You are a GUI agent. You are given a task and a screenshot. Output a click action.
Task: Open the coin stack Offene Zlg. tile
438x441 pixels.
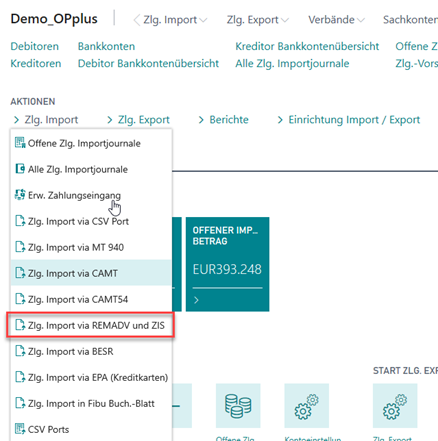238,406
